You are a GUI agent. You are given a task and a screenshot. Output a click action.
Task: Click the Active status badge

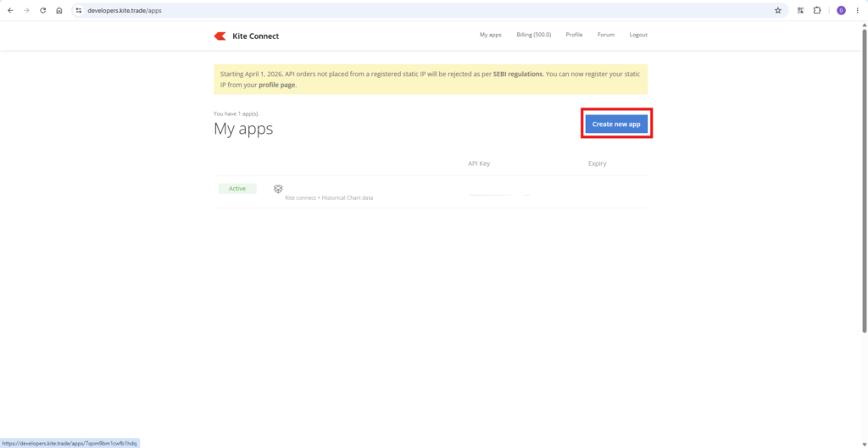[237, 189]
